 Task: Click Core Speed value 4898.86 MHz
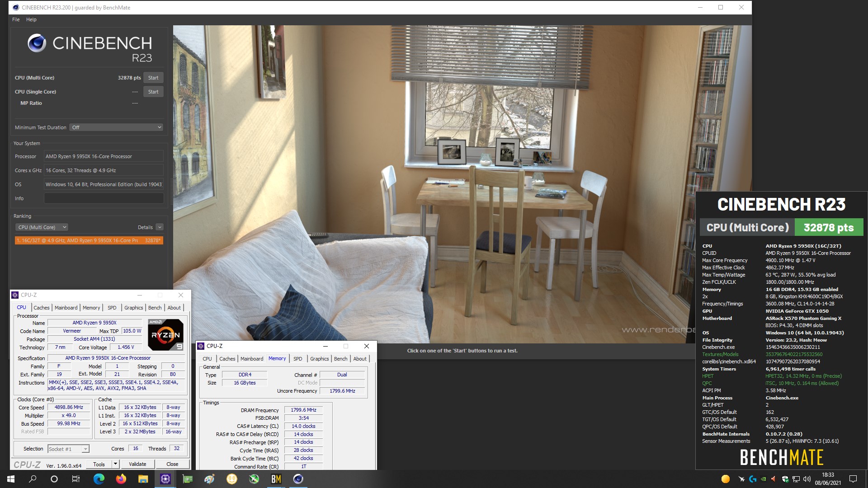coord(69,408)
